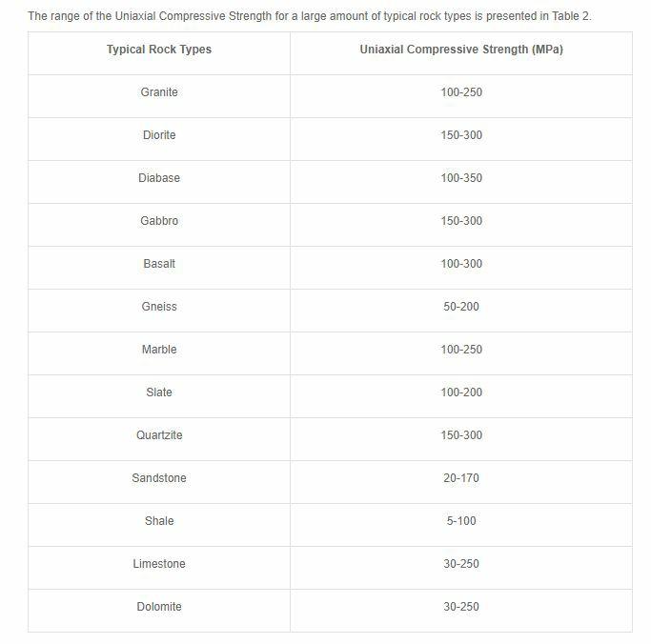The height and width of the screenshot is (644, 651).
Task: Click the 100-350 strength value for Diabase
Action: click(x=461, y=178)
